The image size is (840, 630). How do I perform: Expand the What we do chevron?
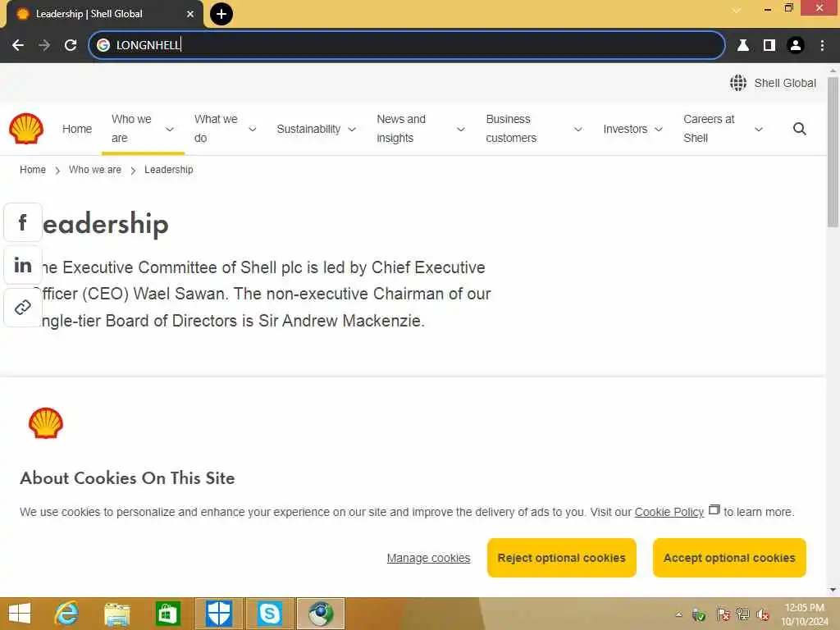tap(253, 129)
